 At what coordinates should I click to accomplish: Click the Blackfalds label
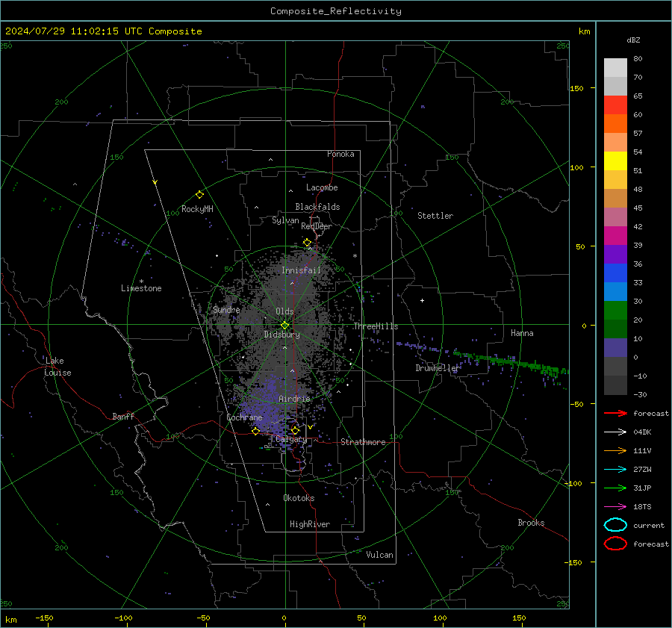(317, 207)
